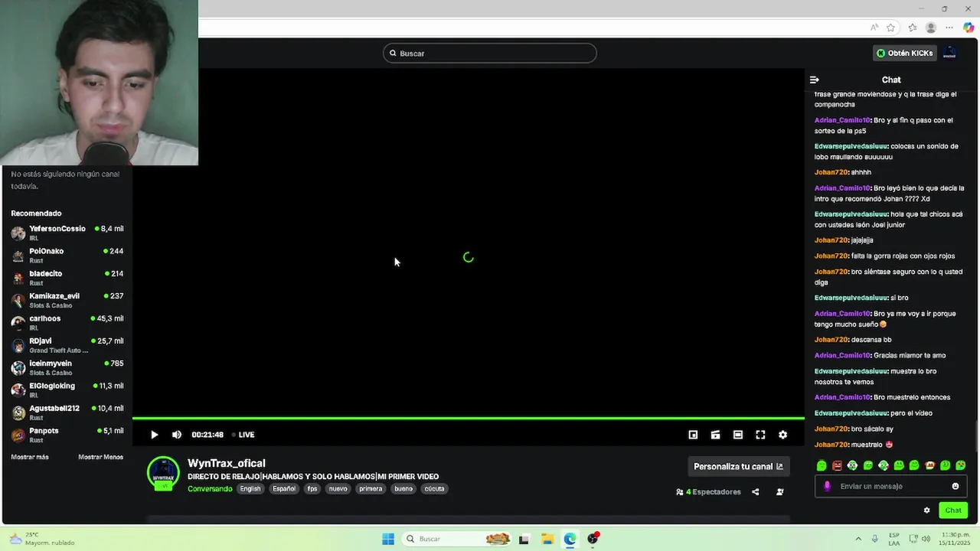Open Personaliza tu canal link
The height and width of the screenshot is (551, 980).
pyautogui.click(x=739, y=466)
